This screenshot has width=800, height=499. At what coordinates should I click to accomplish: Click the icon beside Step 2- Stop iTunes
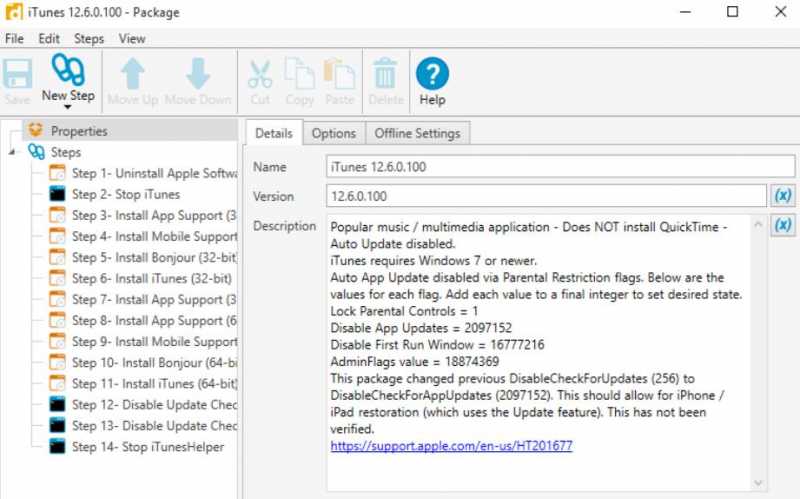click(x=57, y=194)
